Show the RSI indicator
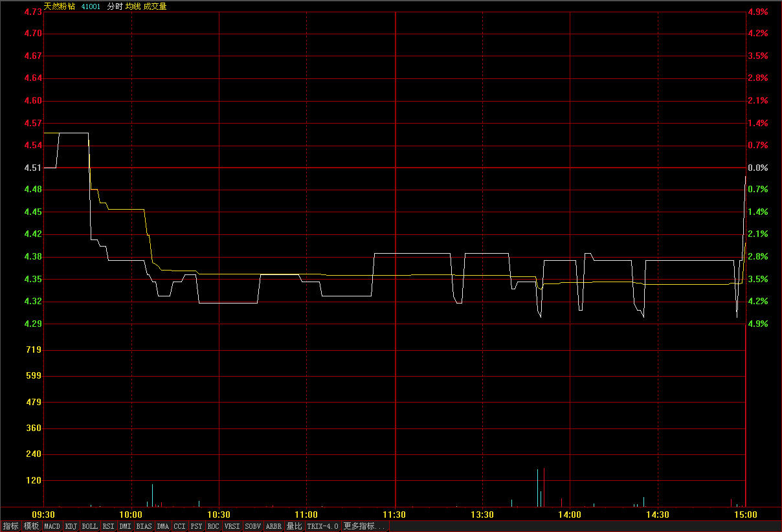 (x=108, y=526)
